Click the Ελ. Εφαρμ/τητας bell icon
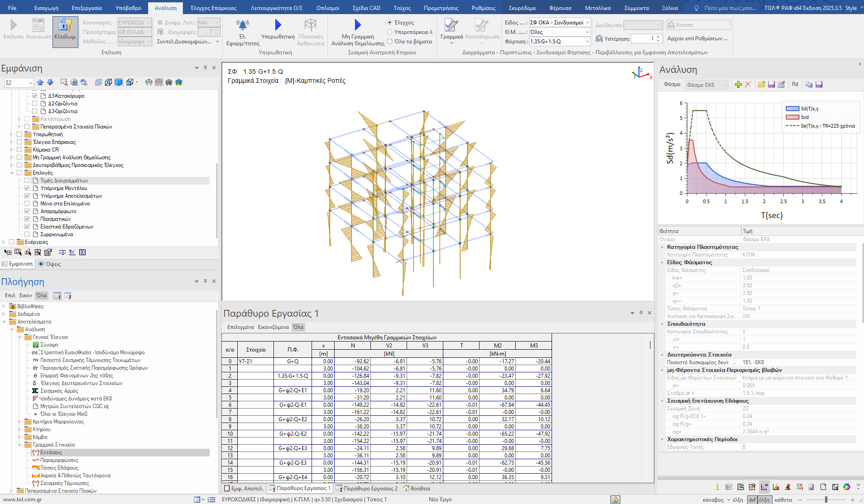This screenshot has width=864, height=504. [x=243, y=25]
